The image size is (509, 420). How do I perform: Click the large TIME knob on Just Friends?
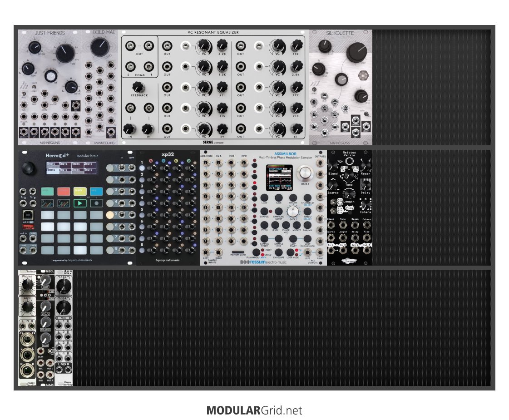tap(65, 54)
